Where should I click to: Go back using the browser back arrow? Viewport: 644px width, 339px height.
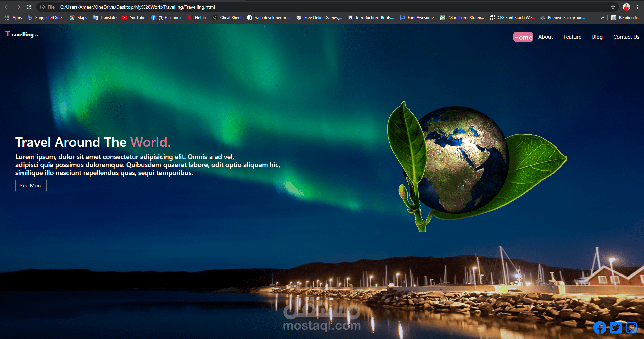pos(7,7)
